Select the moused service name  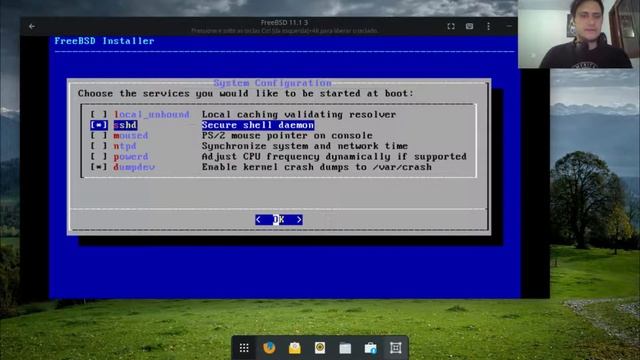pyautogui.click(x=131, y=135)
